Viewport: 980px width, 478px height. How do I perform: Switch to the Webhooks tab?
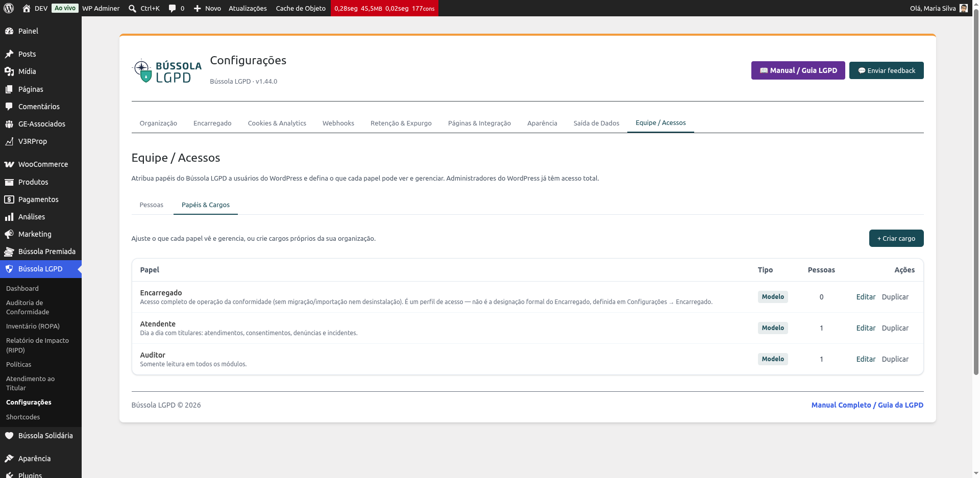tap(338, 123)
